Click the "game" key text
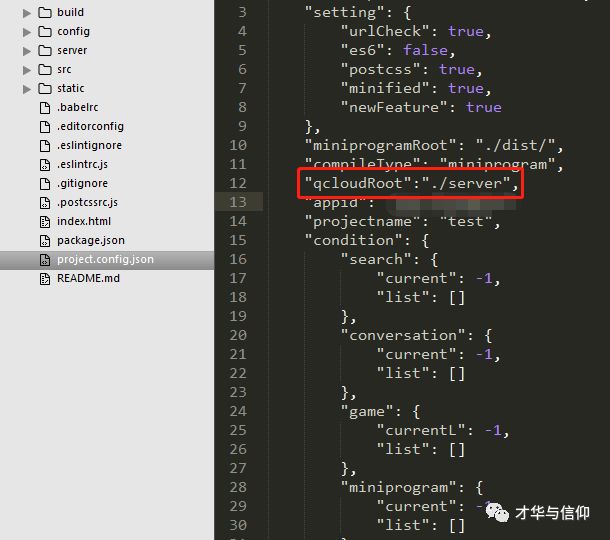 pos(367,411)
